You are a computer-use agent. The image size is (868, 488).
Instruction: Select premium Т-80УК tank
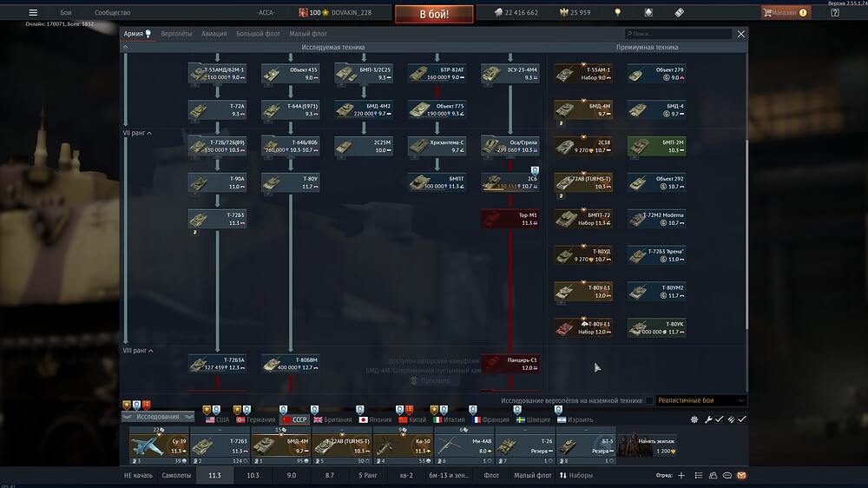coord(656,328)
